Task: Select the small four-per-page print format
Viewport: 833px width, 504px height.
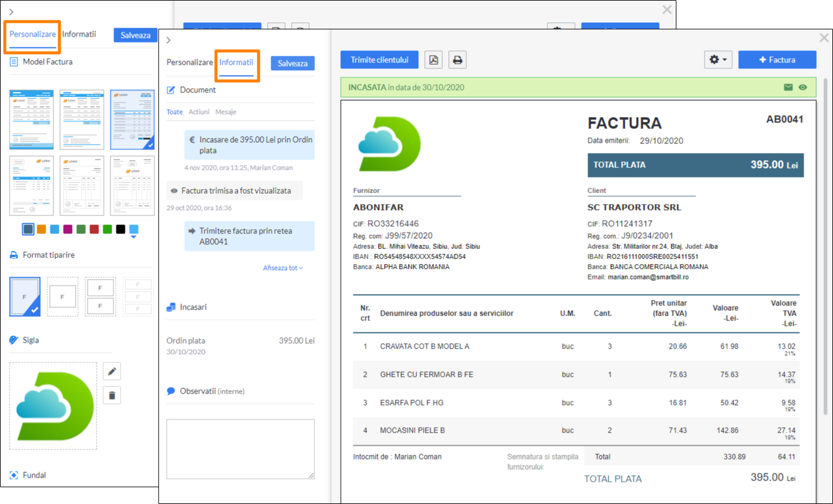Action: [138, 296]
